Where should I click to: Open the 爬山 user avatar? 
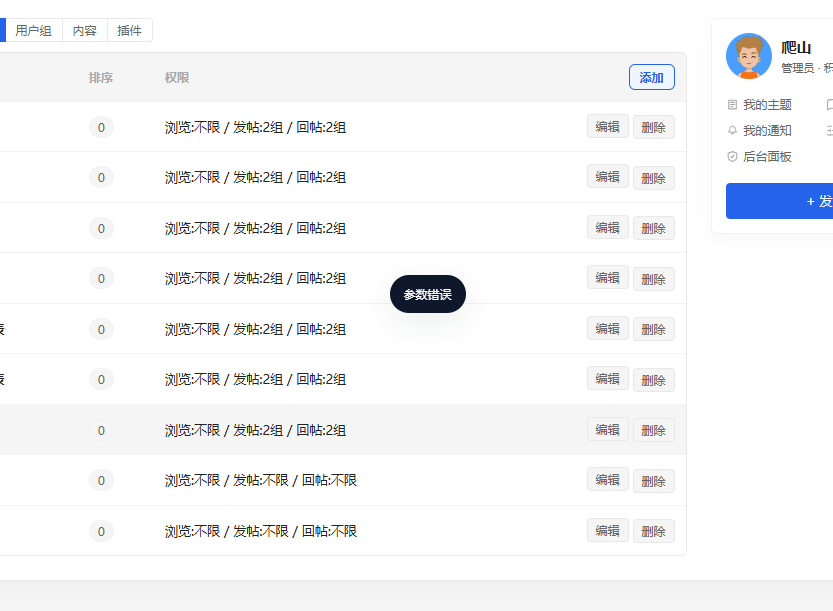pyautogui.click(x=749, y=56)
